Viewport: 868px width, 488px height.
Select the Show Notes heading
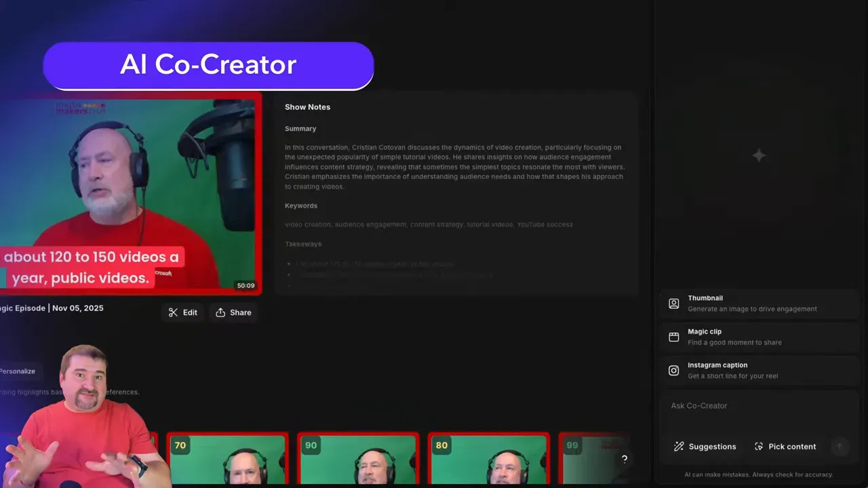307,106
